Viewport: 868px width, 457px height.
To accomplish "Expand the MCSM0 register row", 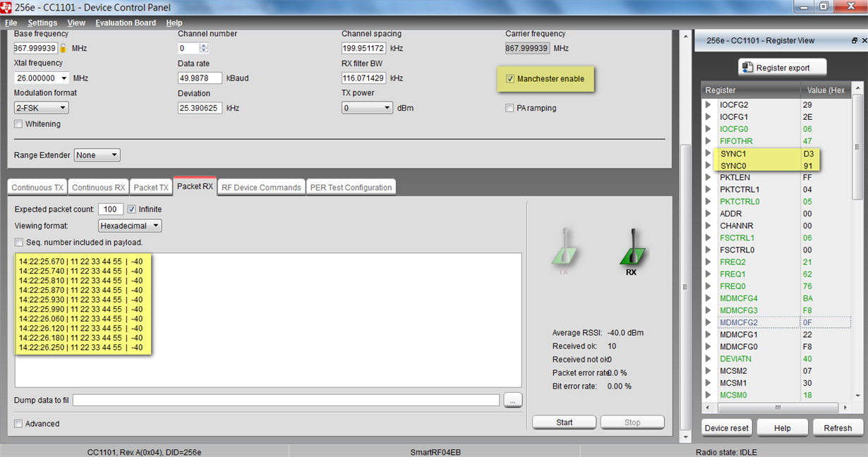I will coord(709,395).
